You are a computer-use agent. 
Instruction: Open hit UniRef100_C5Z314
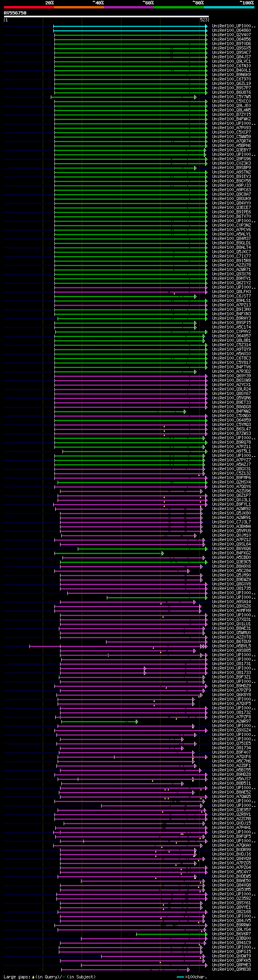[x=231, y=345]
